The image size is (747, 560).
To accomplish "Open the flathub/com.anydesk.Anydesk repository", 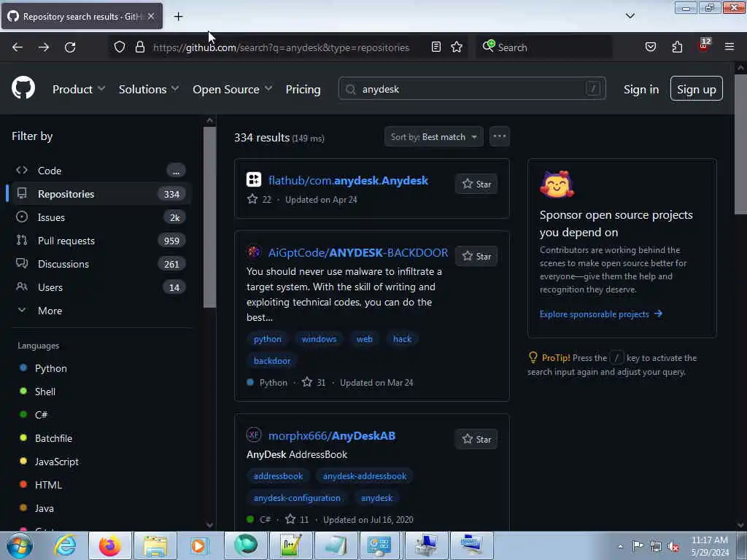I will click(348, 181).
